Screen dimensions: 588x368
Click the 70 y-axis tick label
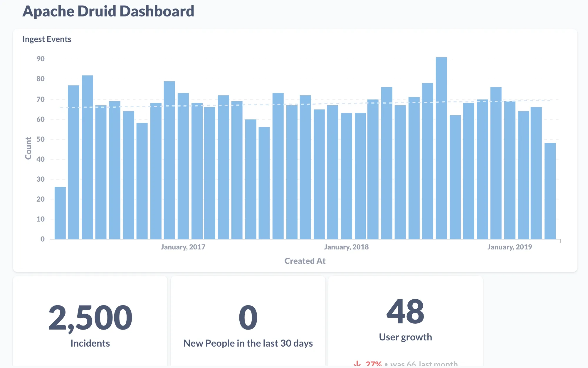tap(41, 99)
